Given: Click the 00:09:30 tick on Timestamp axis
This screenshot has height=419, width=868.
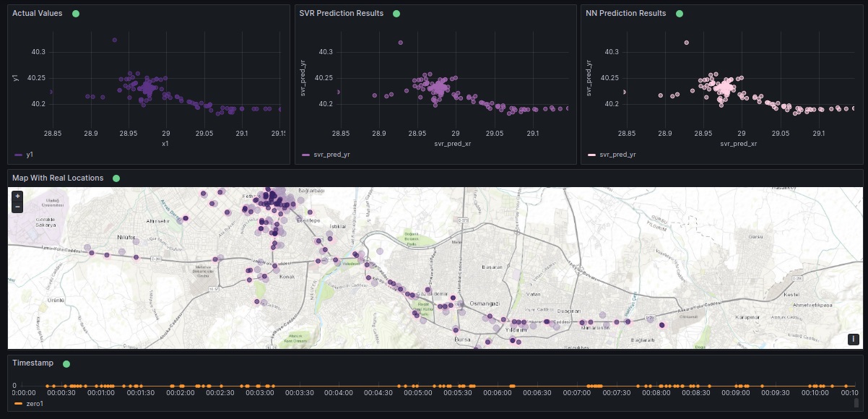Looking at the screenshot, I should pos(776,393).
